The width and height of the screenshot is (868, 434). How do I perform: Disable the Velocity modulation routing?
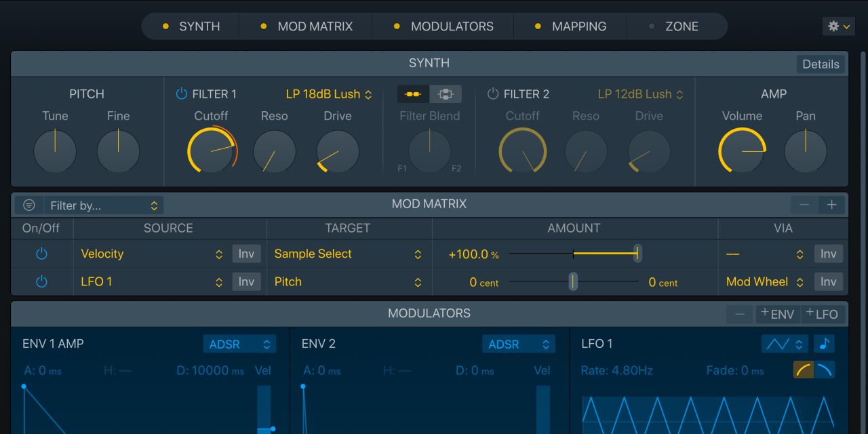click(41, 254)
